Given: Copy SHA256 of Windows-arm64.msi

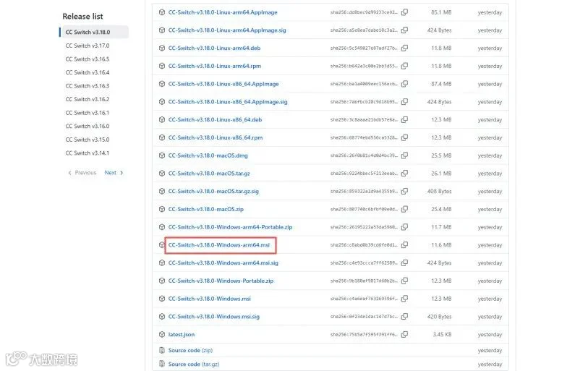Looking at the screenshot, I should (404, 245).
